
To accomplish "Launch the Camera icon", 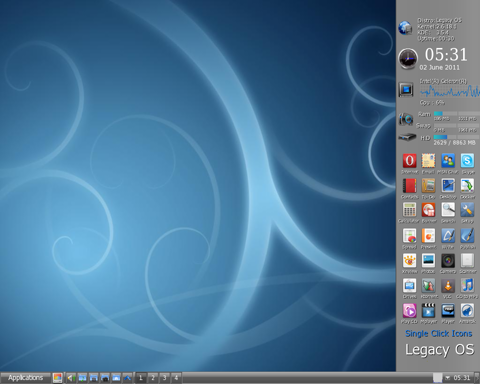I will point(448,261).
